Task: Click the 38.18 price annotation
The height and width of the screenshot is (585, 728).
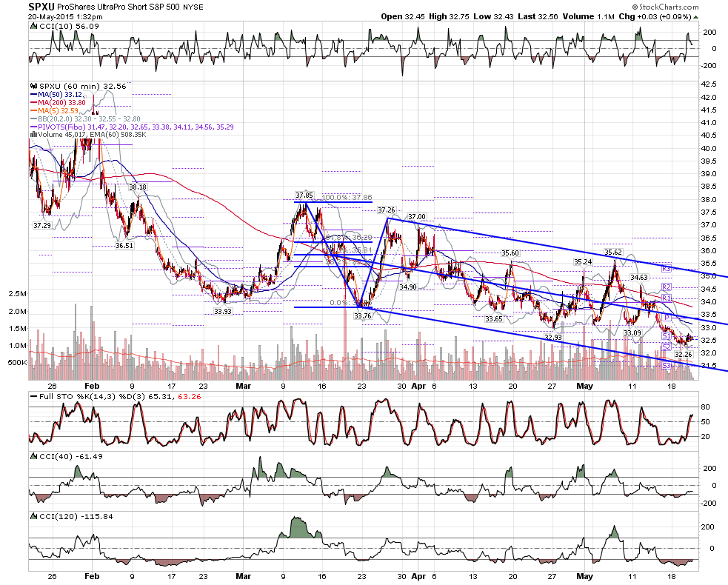Action: 138,187
